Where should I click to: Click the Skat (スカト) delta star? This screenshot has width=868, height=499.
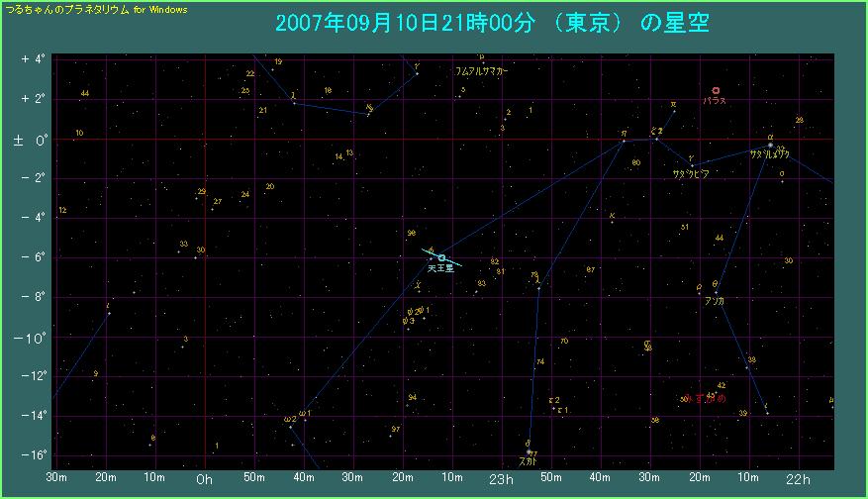(530, 451)
